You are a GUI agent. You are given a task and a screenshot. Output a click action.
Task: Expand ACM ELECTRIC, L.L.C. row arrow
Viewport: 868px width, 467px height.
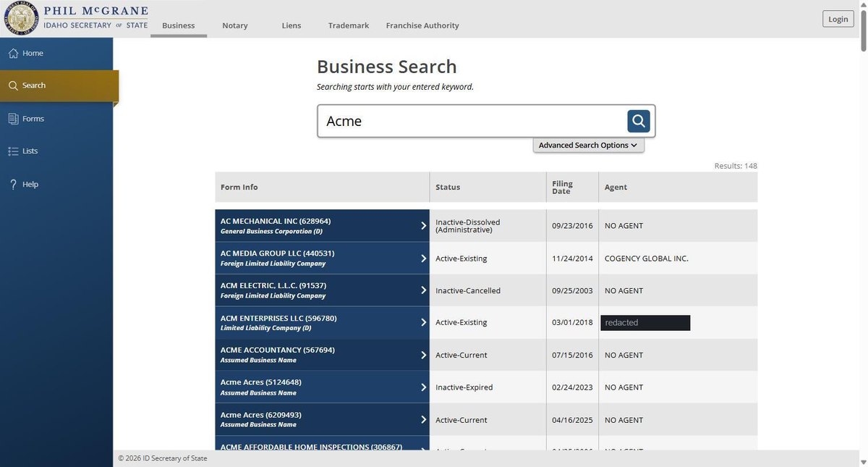424,290
